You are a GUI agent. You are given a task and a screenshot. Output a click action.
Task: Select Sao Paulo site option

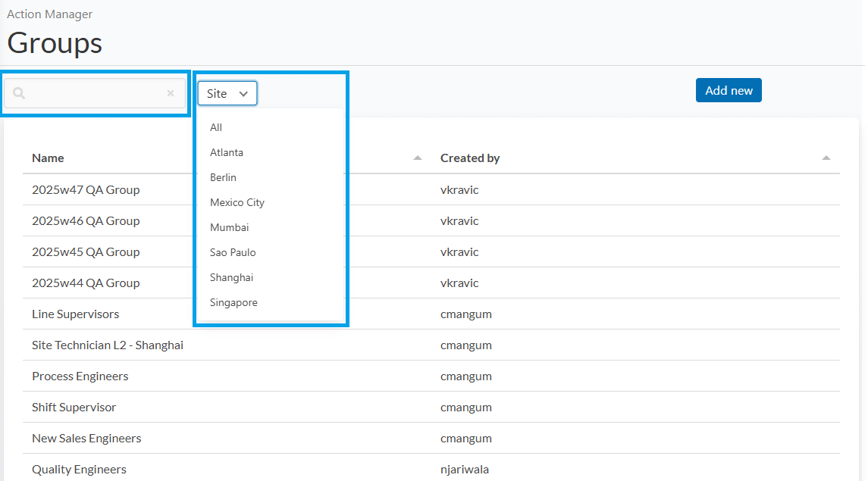(233, 252)
